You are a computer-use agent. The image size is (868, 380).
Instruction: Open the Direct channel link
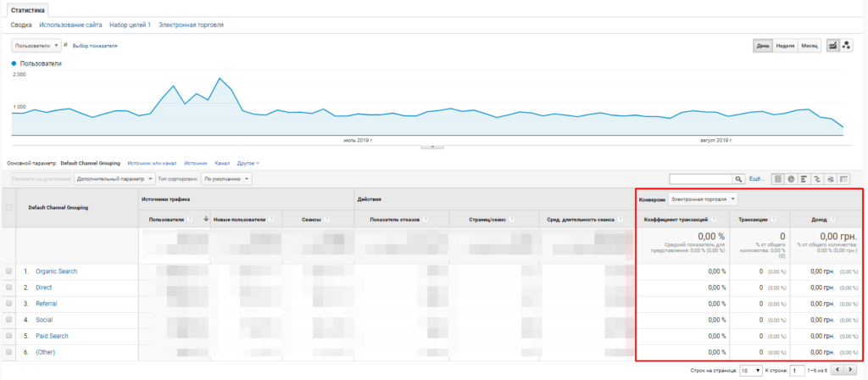point(44,288)
